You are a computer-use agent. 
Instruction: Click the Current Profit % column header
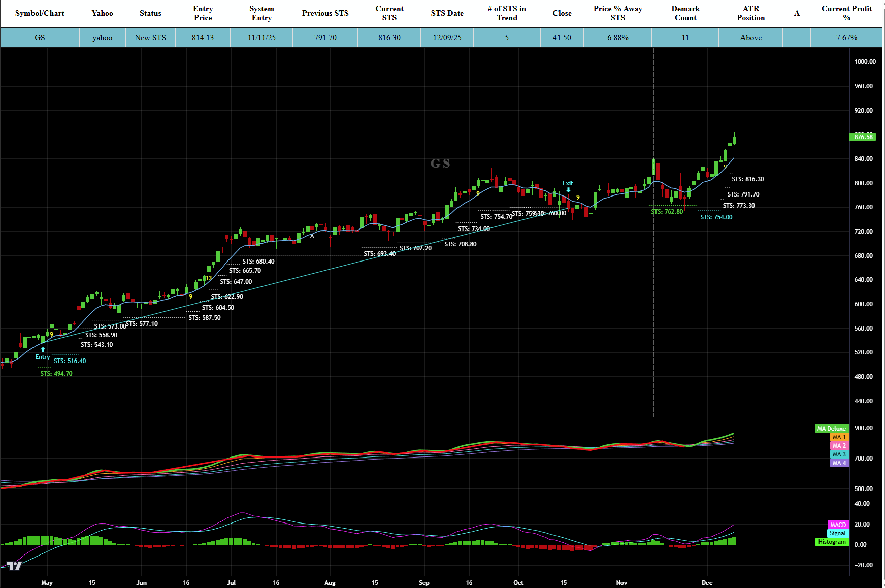846,13
